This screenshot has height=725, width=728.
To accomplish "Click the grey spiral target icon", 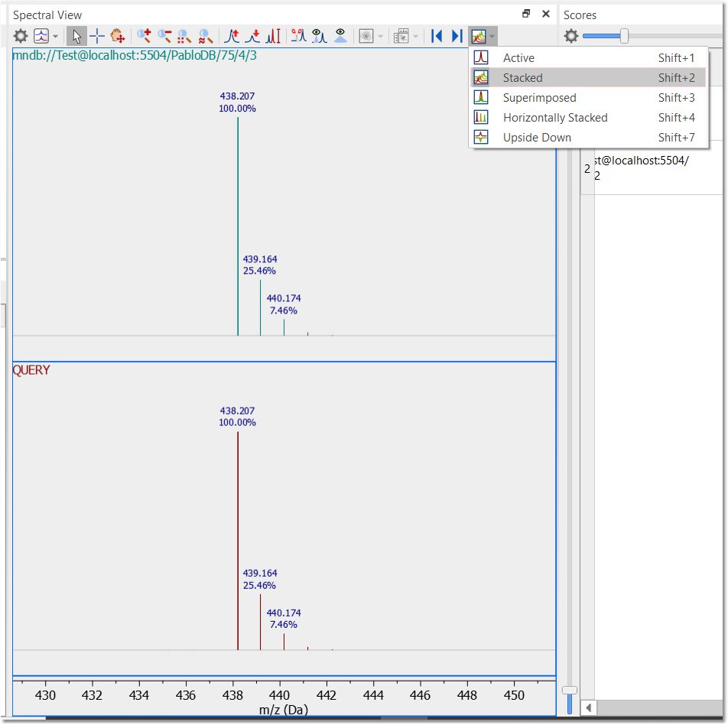I will (x=366, y=36).
